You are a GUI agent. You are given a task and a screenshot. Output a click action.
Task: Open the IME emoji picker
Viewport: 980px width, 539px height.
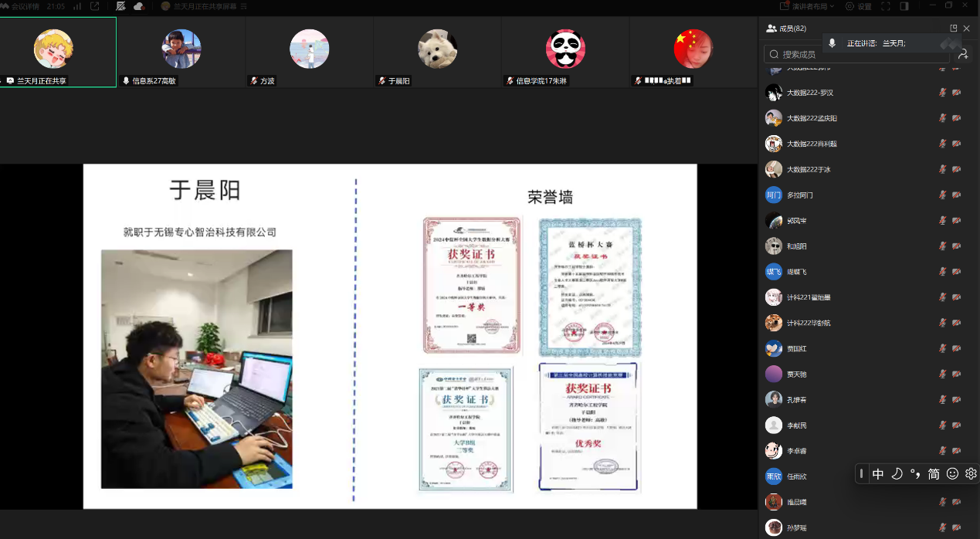coord(952,473)
